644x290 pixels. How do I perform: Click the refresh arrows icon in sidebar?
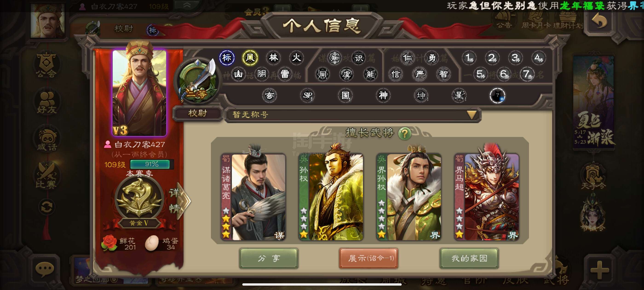tap(47, 207)
